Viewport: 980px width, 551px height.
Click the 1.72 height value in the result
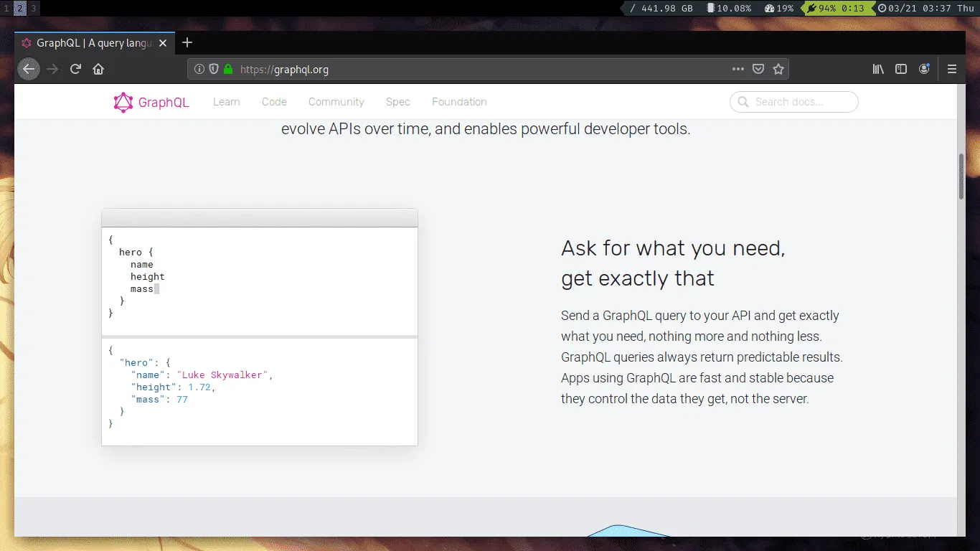tap(199, 387)
